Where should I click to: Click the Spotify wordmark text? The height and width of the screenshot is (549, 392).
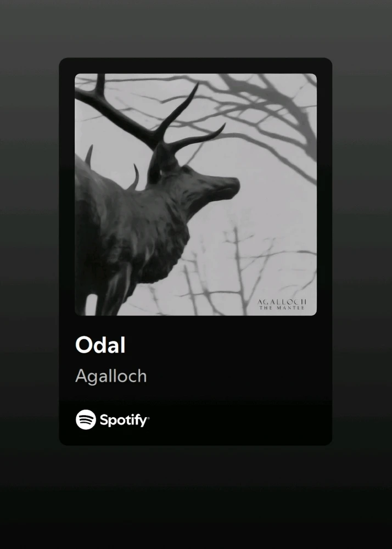pyautogui.click(x=125, y=420)
